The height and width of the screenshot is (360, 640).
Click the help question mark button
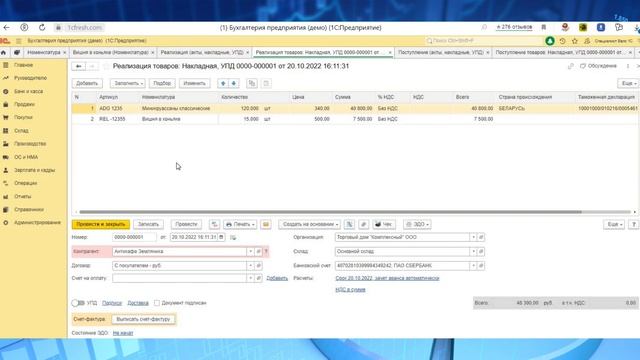click(634, 224)
